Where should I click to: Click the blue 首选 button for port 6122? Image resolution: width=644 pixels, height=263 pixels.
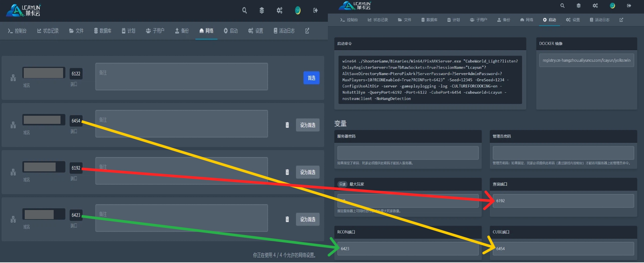point(311,78)
